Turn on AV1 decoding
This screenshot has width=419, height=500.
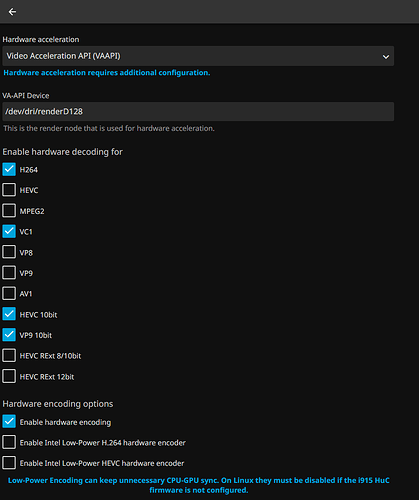[9, 294]
